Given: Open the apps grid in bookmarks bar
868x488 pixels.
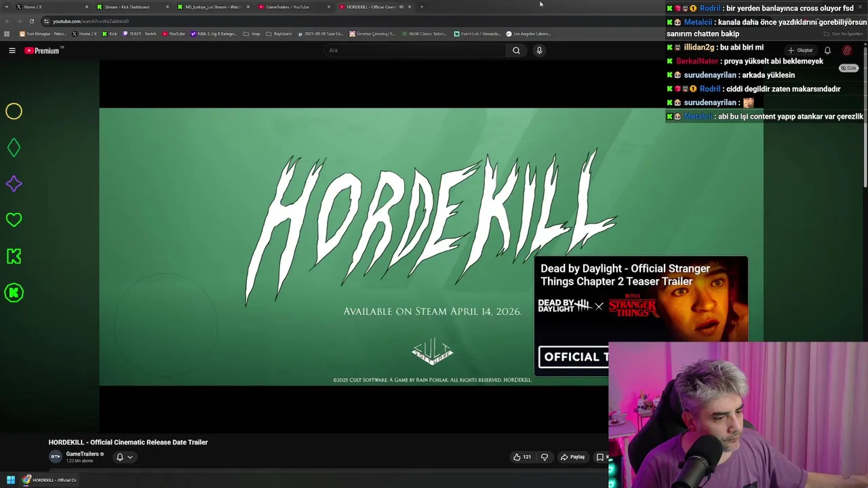Looking at the screenshot, I should [x=7, y=34].
